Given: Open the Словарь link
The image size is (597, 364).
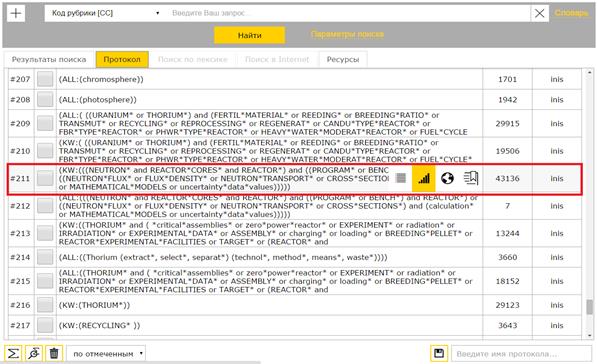Looking at the screenshot, I should 571,13.
